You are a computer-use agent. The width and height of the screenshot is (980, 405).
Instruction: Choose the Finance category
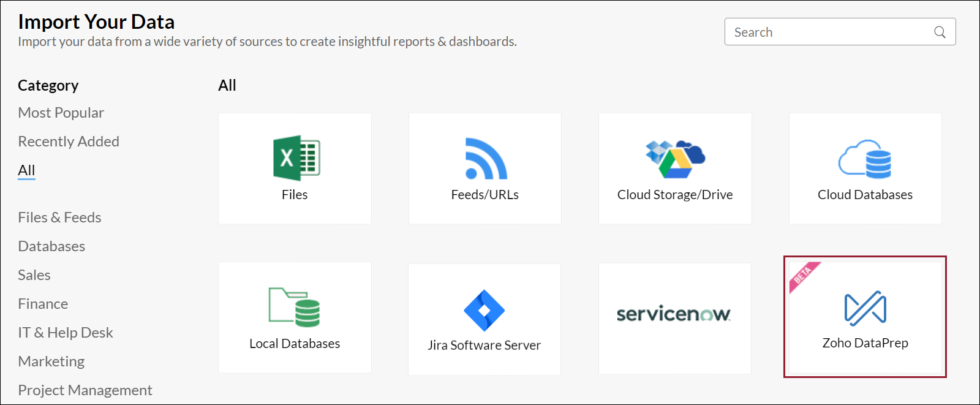pyautogui.click(x=43, y=303)
